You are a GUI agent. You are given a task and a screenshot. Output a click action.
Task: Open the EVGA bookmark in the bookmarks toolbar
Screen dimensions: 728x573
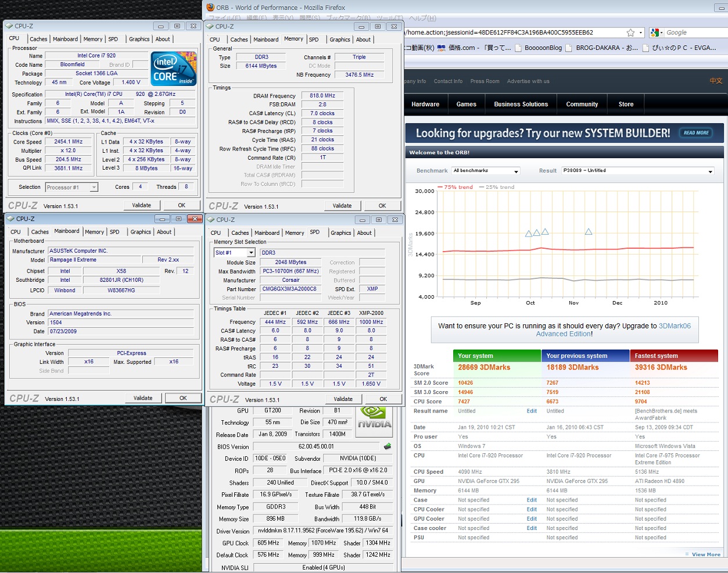(679, 48)
